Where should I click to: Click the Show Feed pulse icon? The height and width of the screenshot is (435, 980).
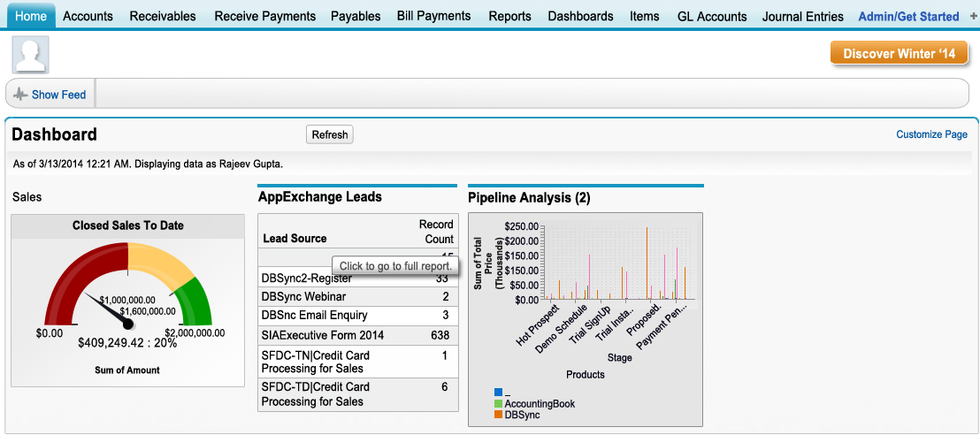(20, 95)
